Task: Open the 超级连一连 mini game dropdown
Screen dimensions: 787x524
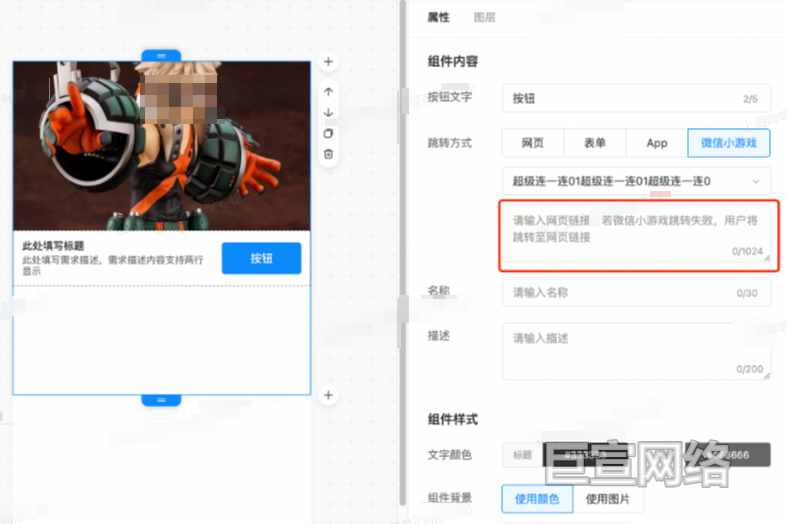Action: [x=636, y=181]
